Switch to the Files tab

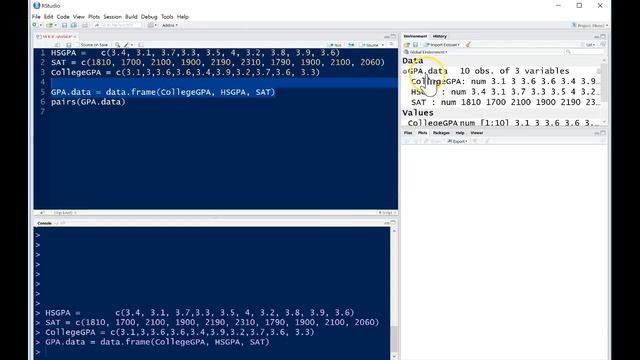coord(408,133)
